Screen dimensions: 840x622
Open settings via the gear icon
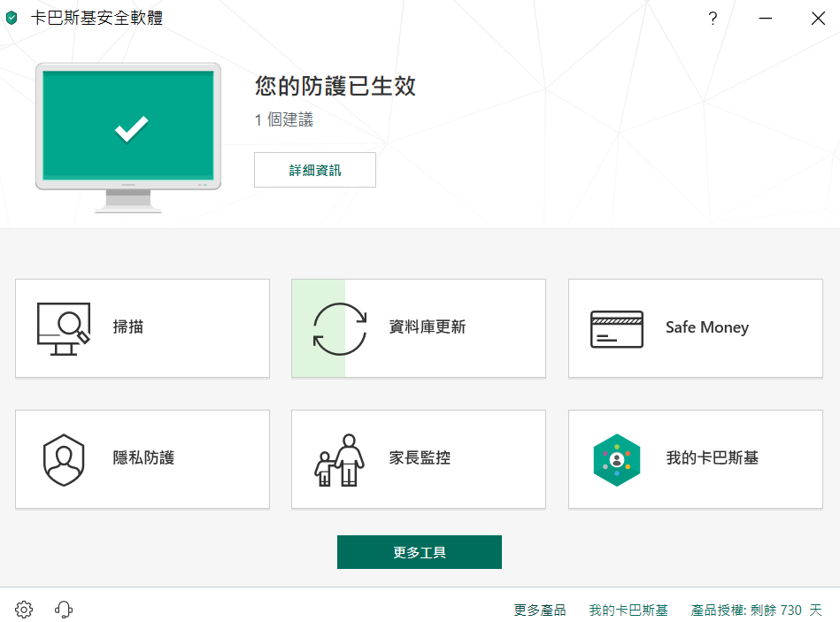click(x=24, y=609)
